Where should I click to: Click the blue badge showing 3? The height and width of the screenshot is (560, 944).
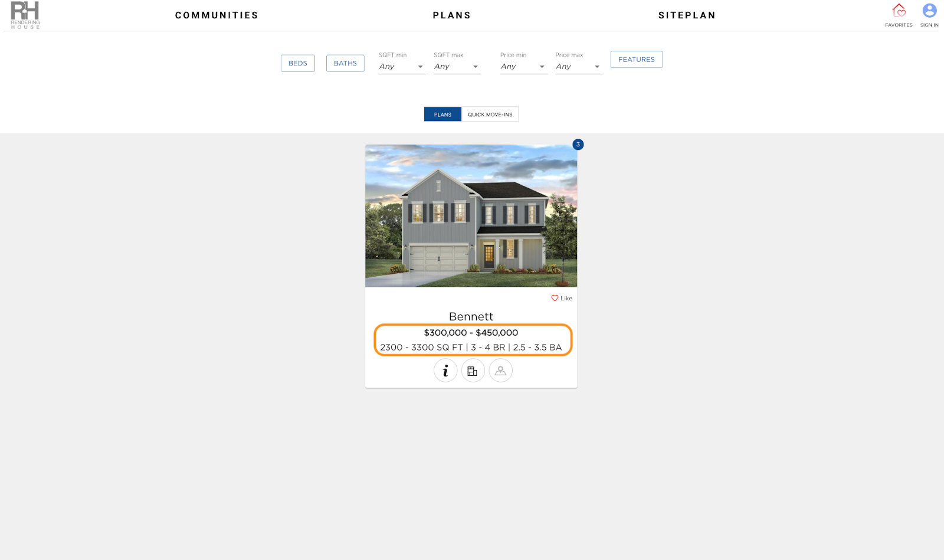tap(578, 145)
